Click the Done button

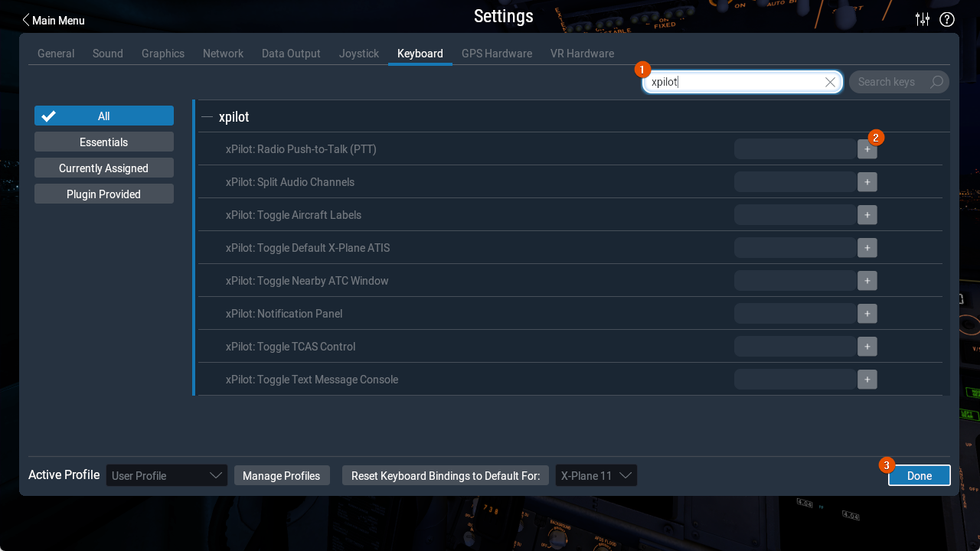click(x=919, y=475)
